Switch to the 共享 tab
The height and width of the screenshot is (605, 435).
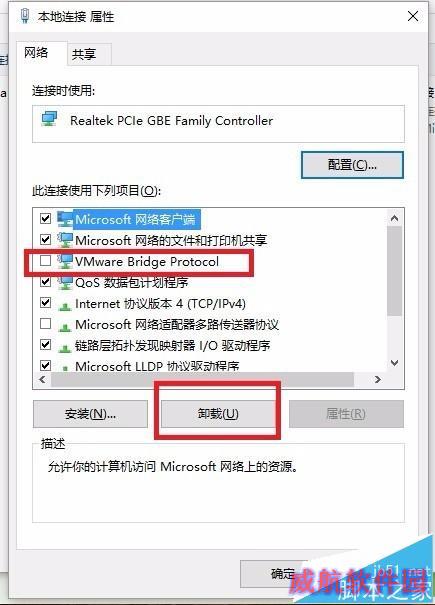tap(84, 54)
